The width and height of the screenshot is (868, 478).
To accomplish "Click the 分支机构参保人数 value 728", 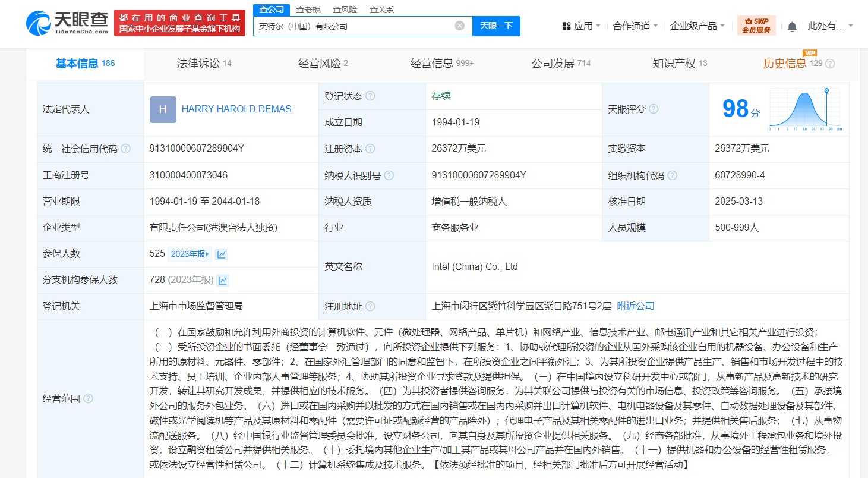I will [157, 280].
